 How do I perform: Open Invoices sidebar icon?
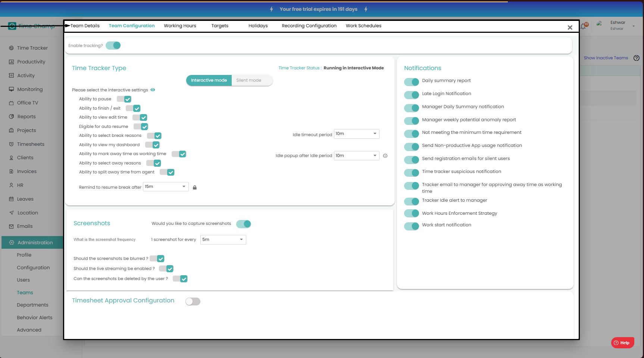11,171
